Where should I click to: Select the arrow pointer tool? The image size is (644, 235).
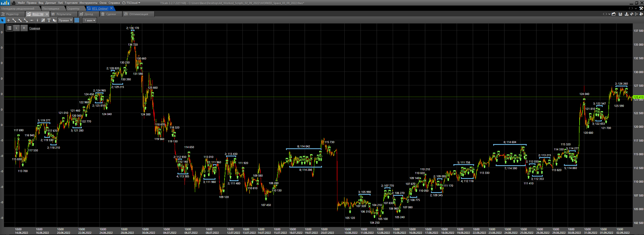[3, 20]
